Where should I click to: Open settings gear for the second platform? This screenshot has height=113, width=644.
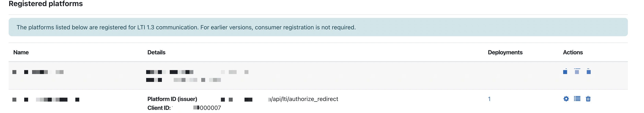pos(566,99)
